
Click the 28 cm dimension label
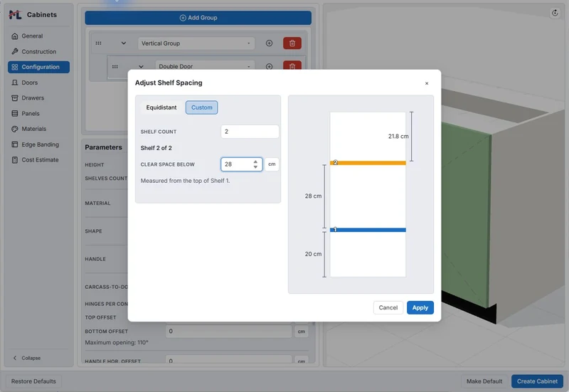click(313, 196)
